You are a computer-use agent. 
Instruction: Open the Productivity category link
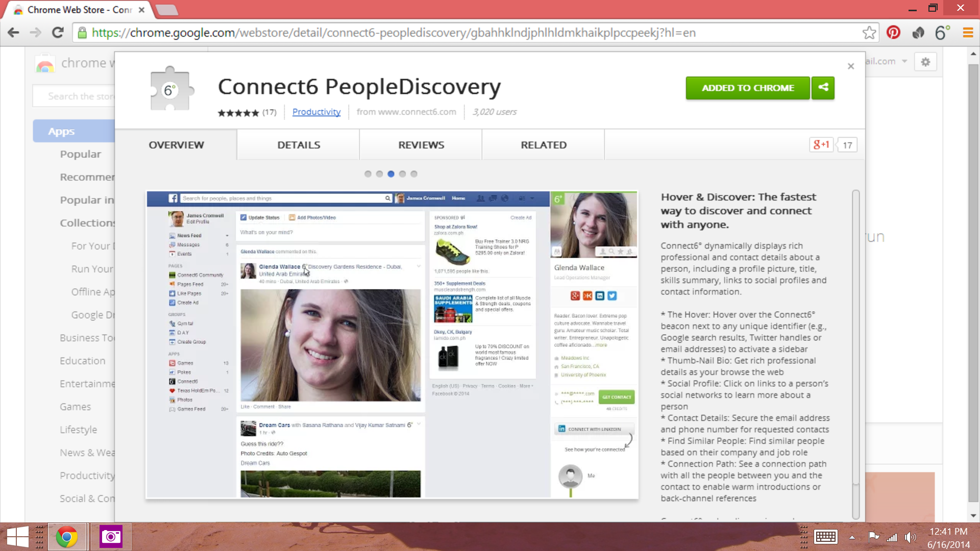point(316,112)
